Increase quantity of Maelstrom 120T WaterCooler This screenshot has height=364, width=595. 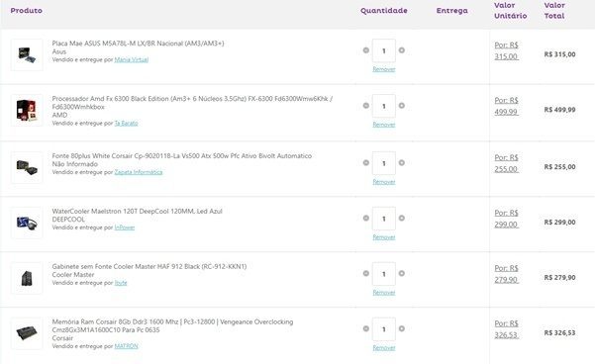tap(402, 218)
